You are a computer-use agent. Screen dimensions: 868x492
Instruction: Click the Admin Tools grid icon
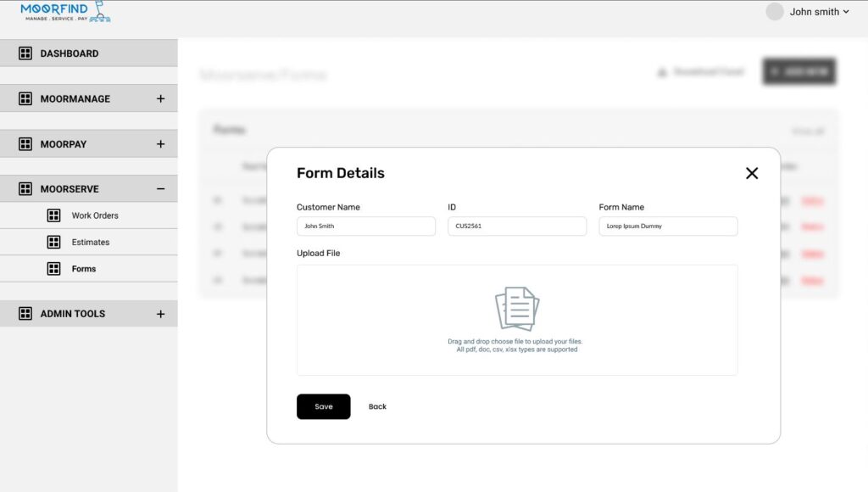25,314
